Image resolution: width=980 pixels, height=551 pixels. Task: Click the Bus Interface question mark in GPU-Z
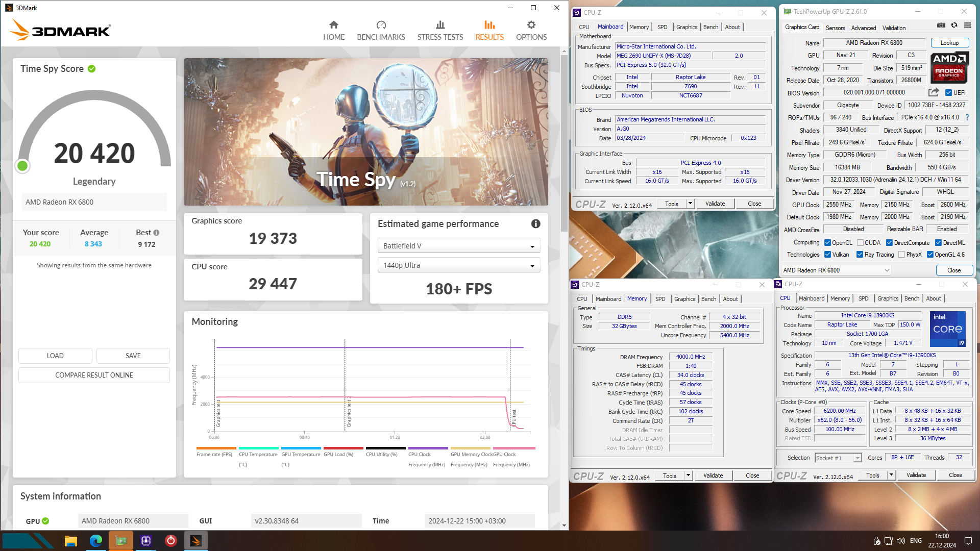click(967, 117)
